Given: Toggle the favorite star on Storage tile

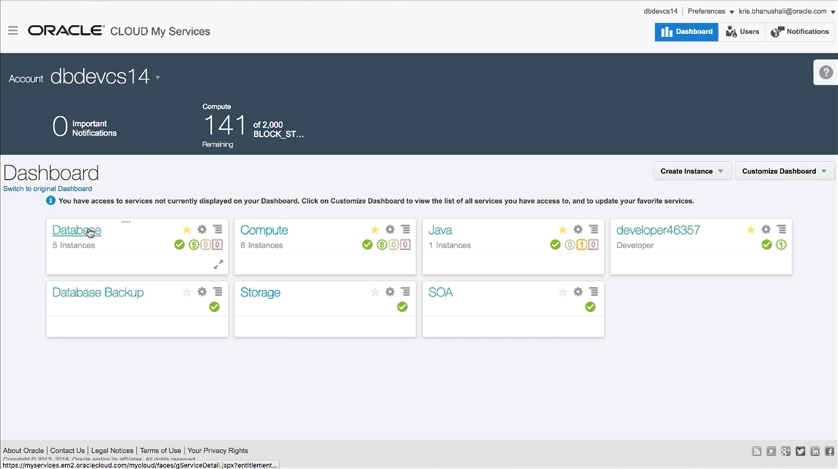Looking at the screenshot, I should click(x=375, y=292).
